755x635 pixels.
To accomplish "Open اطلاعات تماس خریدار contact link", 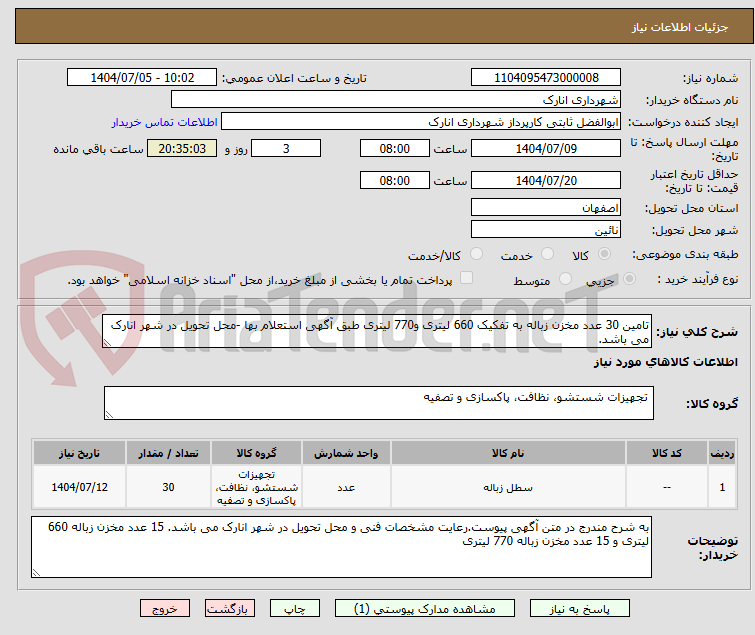I will pos(165,122).
